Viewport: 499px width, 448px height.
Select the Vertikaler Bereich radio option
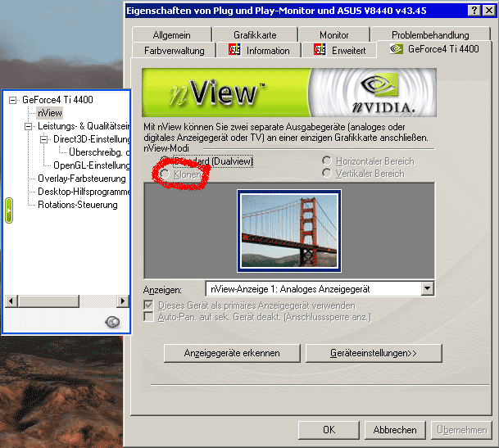327,173
